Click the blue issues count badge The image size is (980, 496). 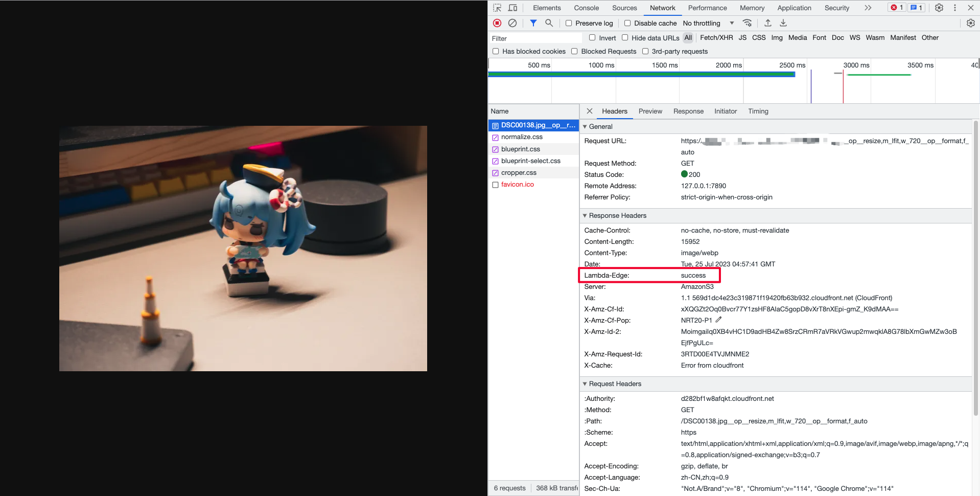pos(917,8)
